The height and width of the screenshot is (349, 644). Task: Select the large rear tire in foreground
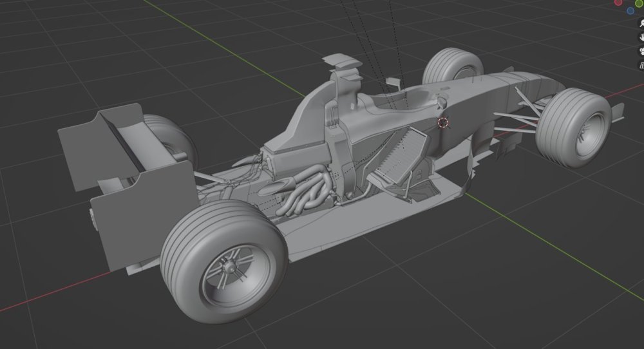point(224,261)
